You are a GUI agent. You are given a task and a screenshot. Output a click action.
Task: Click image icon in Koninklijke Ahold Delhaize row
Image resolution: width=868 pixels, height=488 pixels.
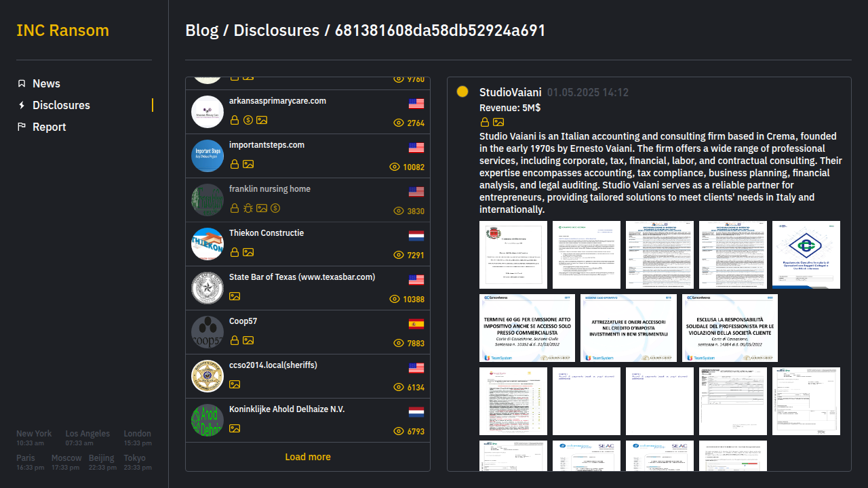[235, 428]
